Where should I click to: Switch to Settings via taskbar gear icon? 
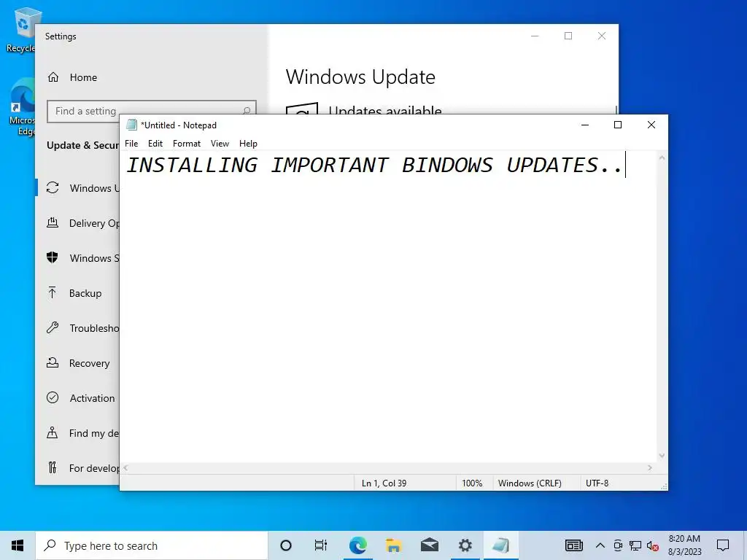465,545
